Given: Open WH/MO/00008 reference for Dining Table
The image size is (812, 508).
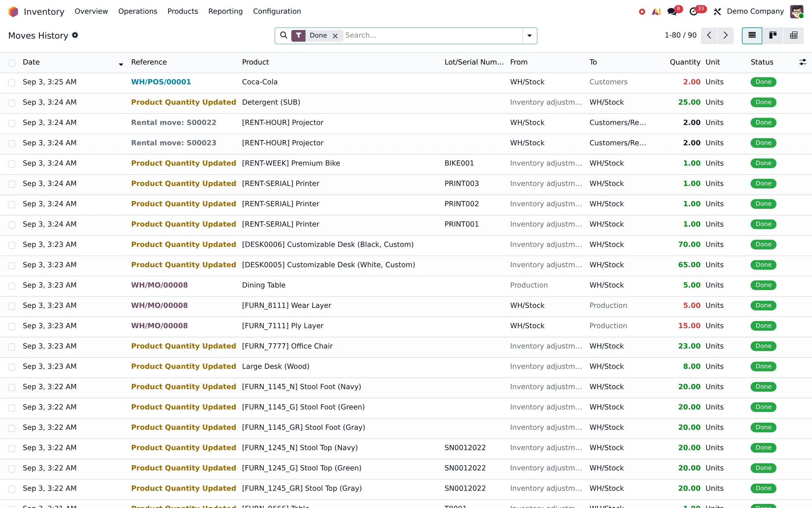Looking at the screenshot, I should click(159, 285).
